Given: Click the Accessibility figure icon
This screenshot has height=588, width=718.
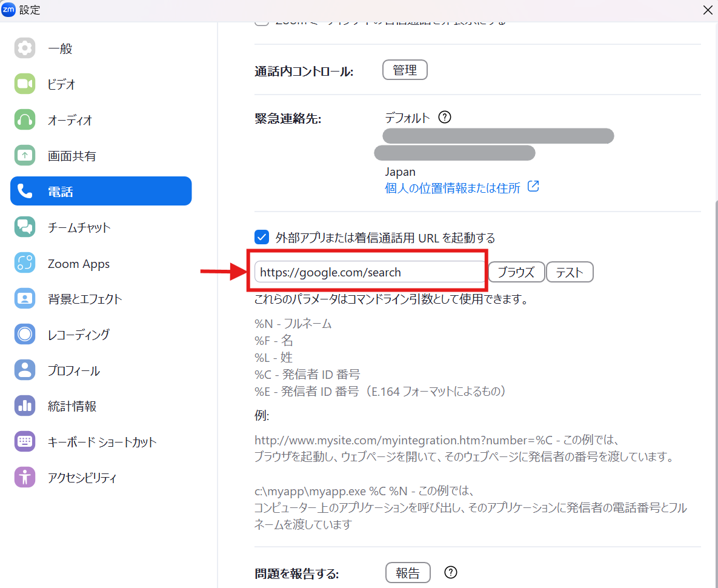Looking at the screenshot, I should pos(25,477).
